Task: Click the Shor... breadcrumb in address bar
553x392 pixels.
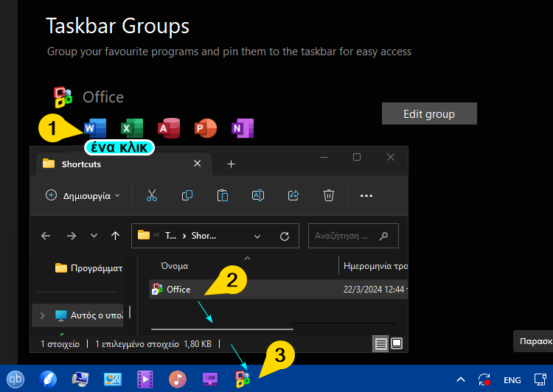Action: click(204, 236)
